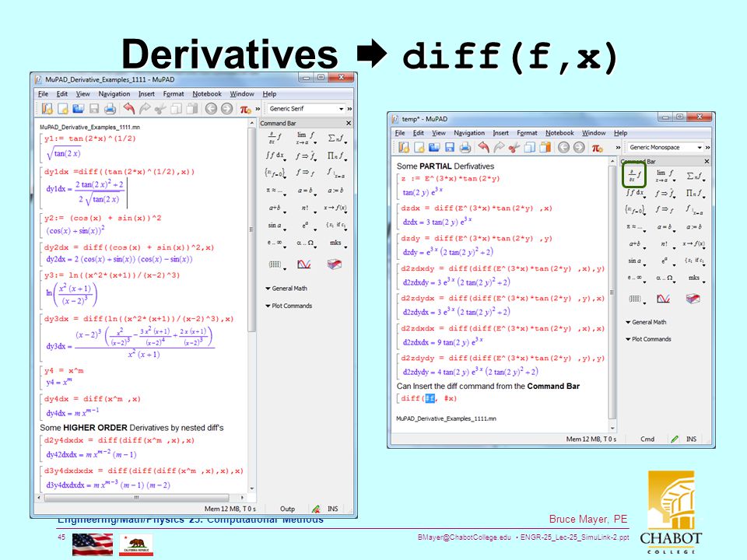Image resolution: width=747 pixels, height=560 pixels.
Task: Click email BMayer@ChabotCollege.edu in footer
Action: coord(464,537)
